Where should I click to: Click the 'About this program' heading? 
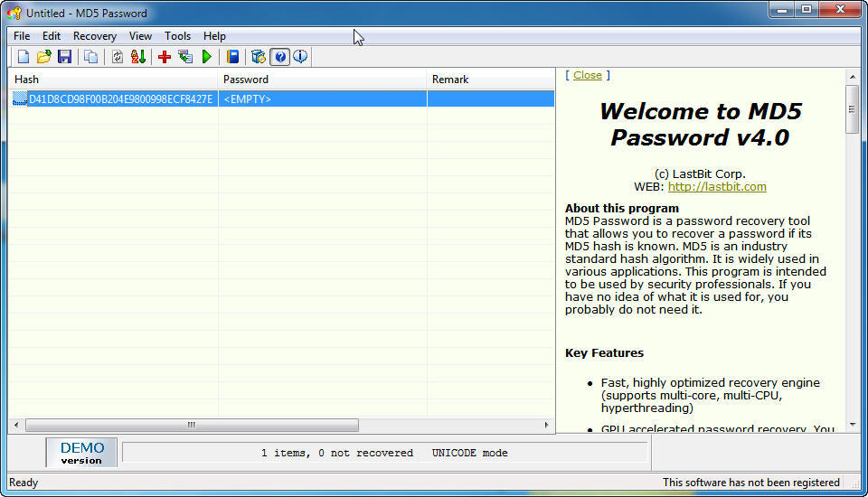[622, 209]
